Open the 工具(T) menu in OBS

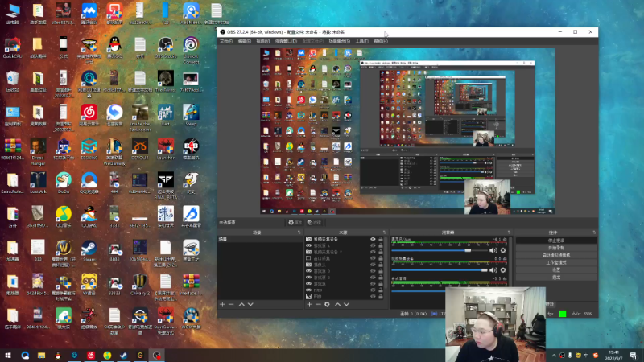[361, 41]
